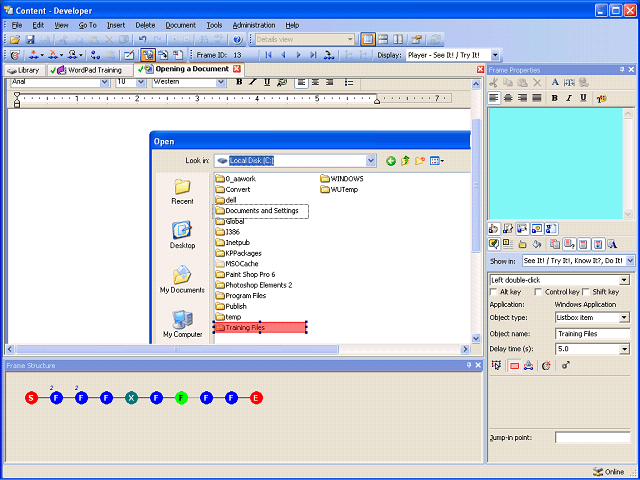Enable the Shift key checkbox
Image resolution: width=640 pixels, height=480 pixels.
[586, 292]
